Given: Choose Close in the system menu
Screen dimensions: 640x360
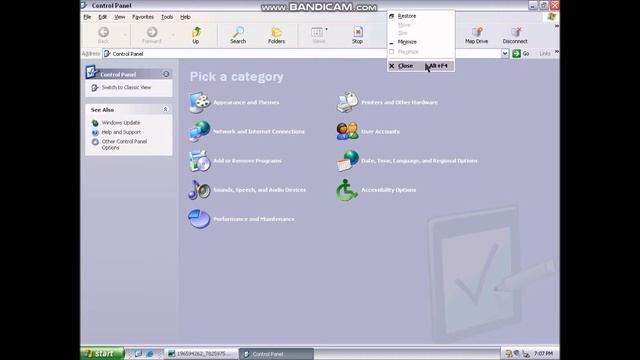Looking at the screenshot, I should coord(421,66).
